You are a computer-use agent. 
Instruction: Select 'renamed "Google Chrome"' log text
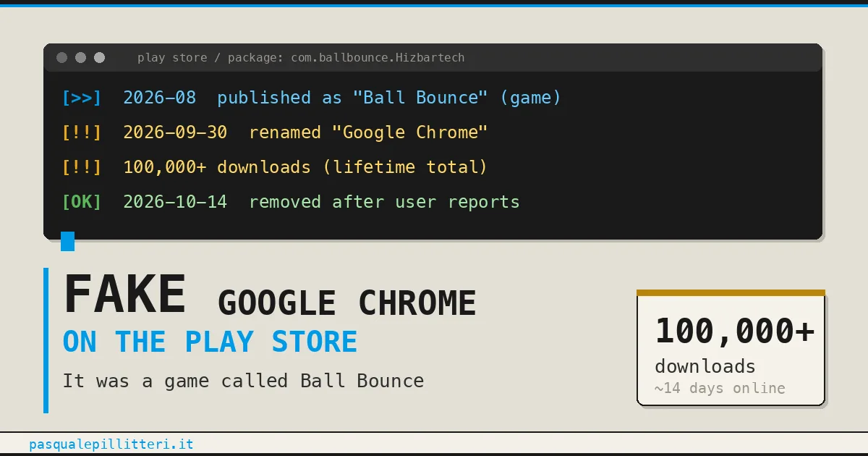click(x=369, y=132)
